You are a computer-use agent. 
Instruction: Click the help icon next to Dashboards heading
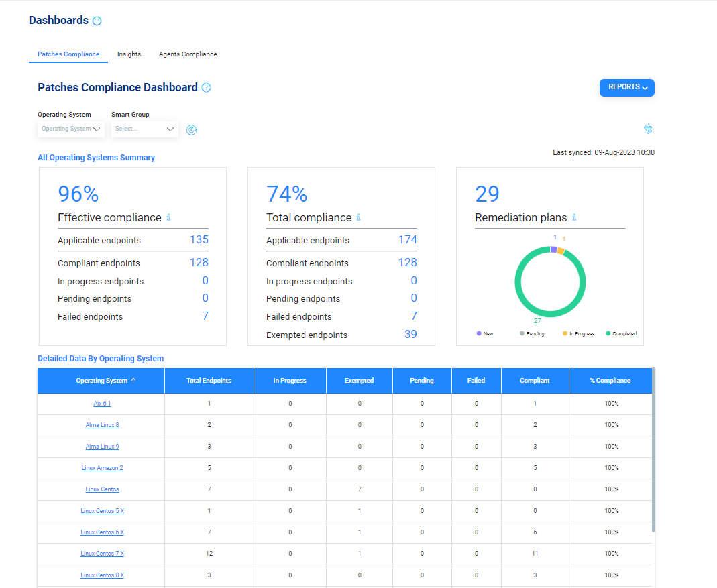pyautogui.click(x=97, y=21)
